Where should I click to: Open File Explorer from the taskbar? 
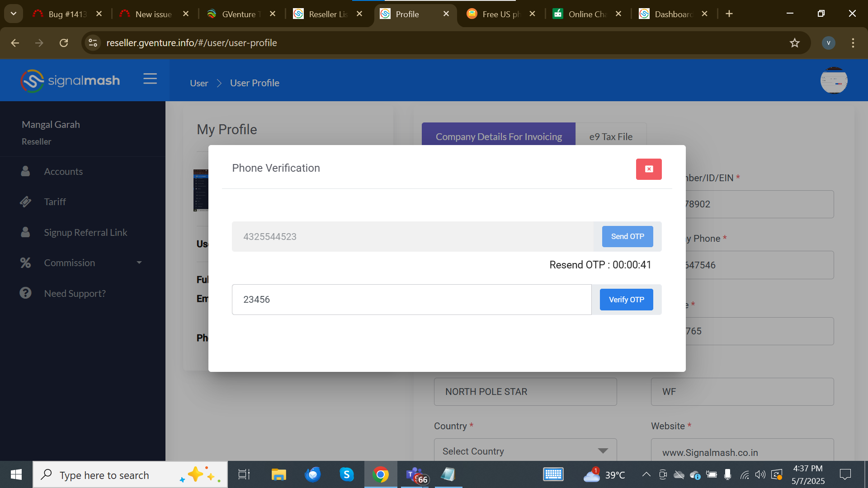[278, 474]
